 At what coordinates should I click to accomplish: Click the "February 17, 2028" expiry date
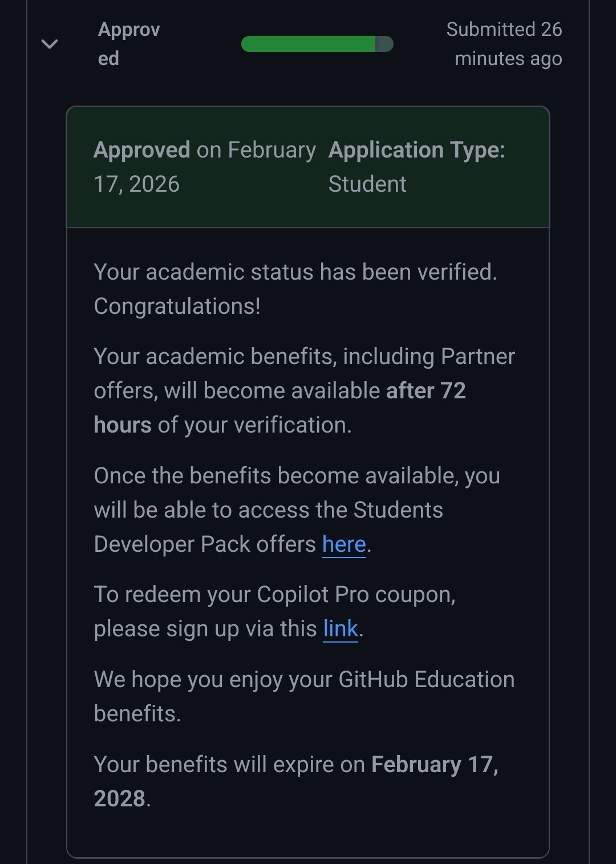coord(435,765)
